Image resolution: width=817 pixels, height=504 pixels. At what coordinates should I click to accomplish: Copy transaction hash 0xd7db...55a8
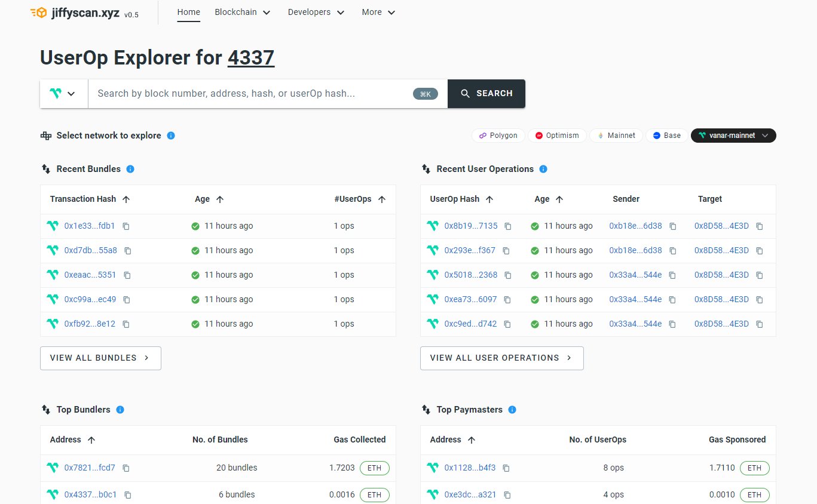(128, 251)
